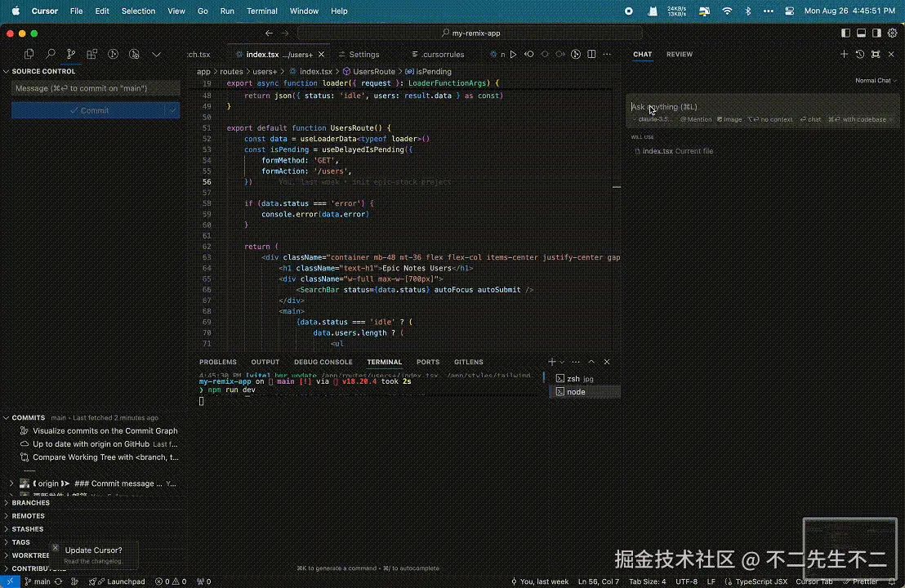Show more activity bar views chevron
Image resolution: width=905 pixels, height=588 pixels.
click(156, 54)
